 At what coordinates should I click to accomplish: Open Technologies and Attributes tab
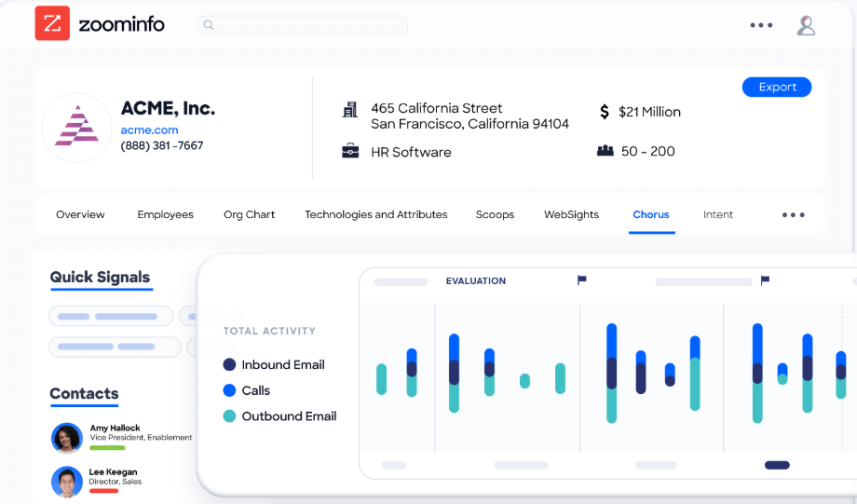click(x=376, y=214)
